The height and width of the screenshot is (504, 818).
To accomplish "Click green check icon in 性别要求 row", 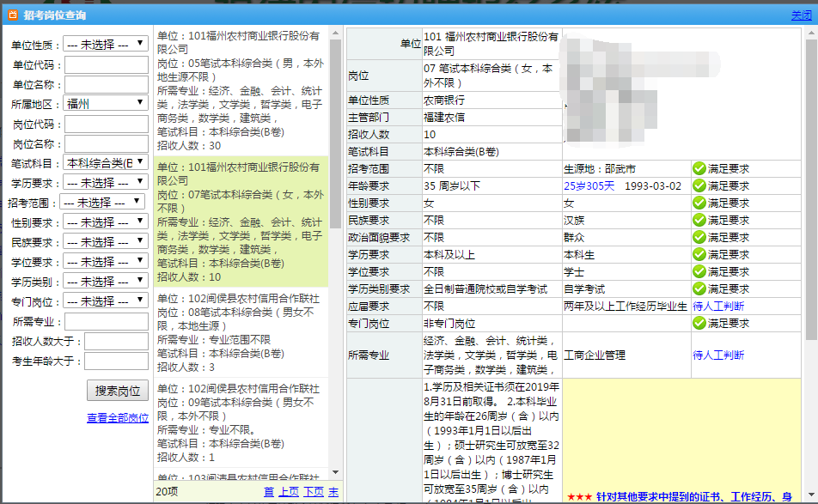I will (699, 203).
